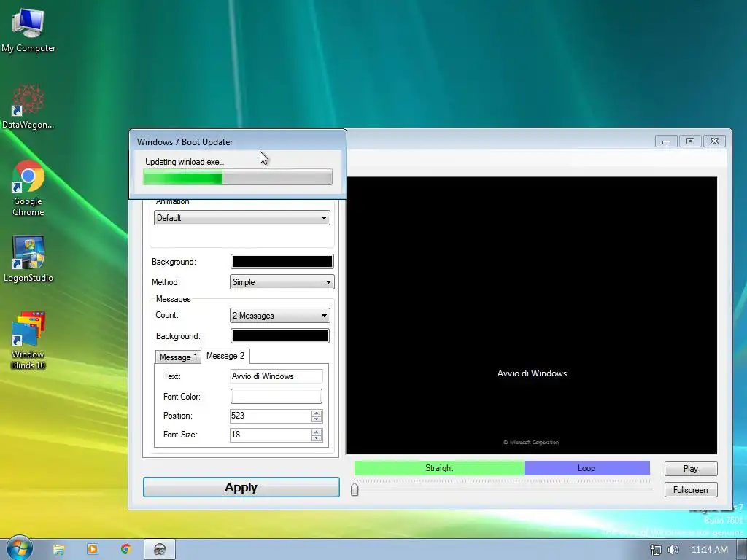
Task: Open Windows Explorer from taskbar
Action: click(x=58, y=550)
